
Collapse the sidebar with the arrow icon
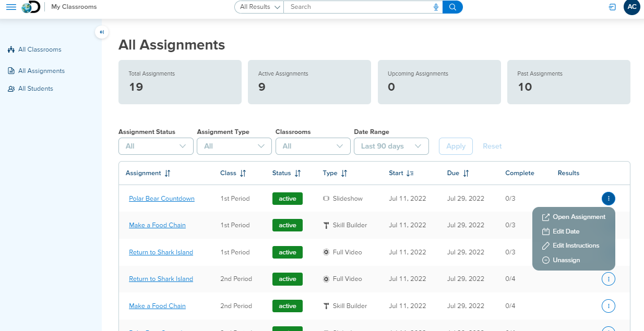102,32
